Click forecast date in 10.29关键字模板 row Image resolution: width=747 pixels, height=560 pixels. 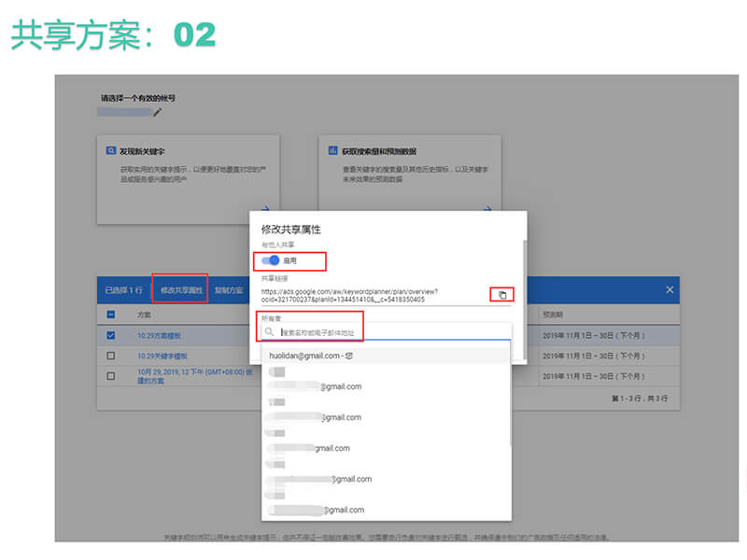click(x=594, y=357)
